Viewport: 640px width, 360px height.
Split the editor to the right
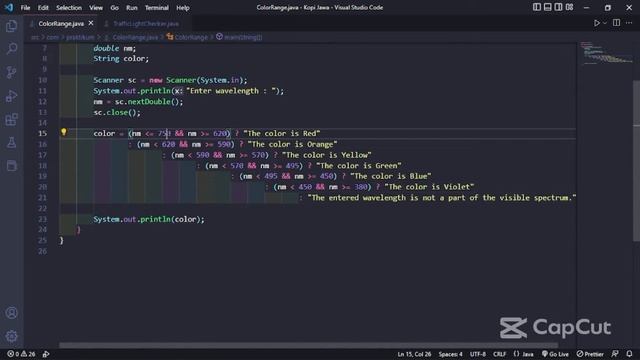click(x=616, y=23)
